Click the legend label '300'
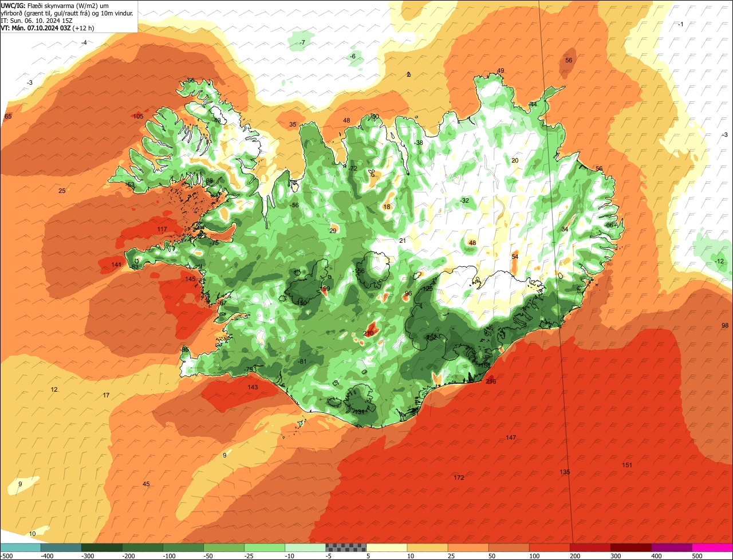The image size is (733, 560). point(616,556)
